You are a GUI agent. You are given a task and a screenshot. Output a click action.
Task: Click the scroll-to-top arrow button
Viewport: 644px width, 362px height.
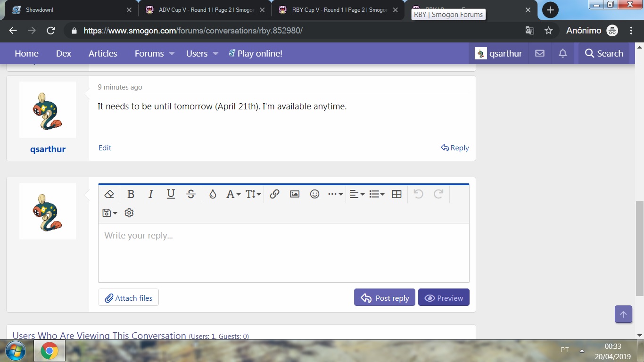[x=623, y=314]
